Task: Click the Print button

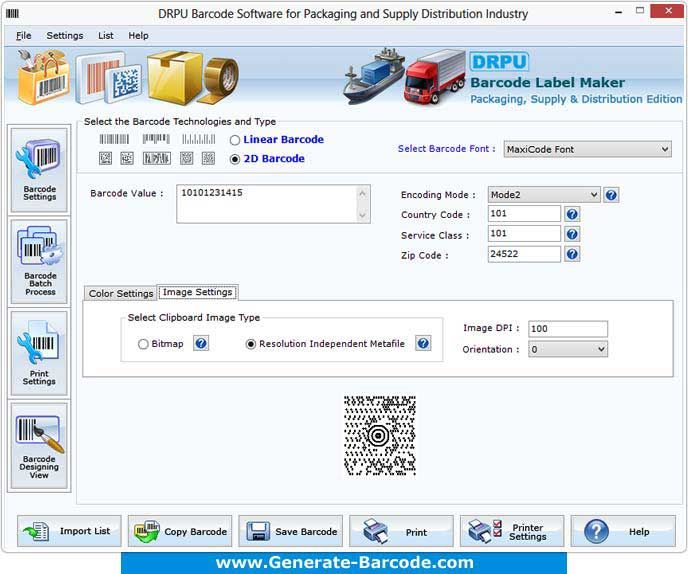Action: coord(401,531)
